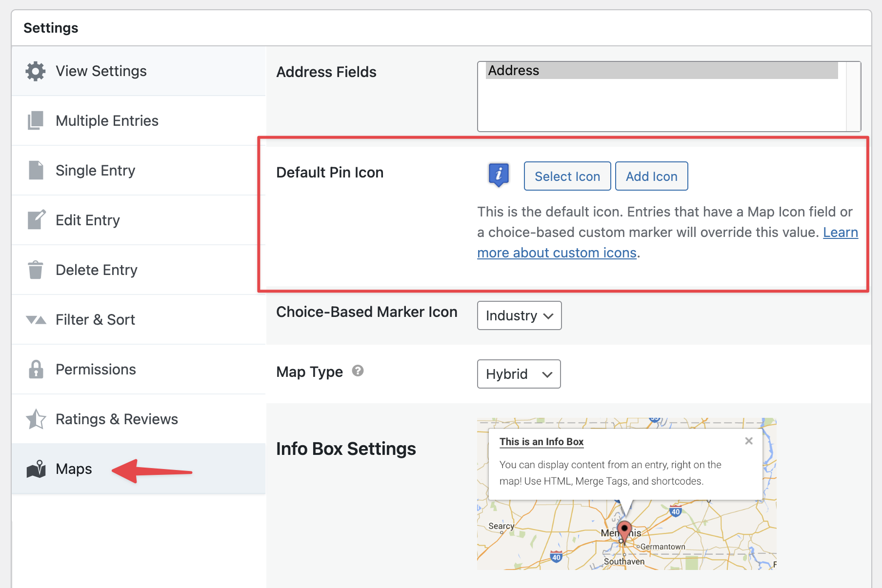
Task: Click the Edit Entry pencil icon
Action: point(37,220)
